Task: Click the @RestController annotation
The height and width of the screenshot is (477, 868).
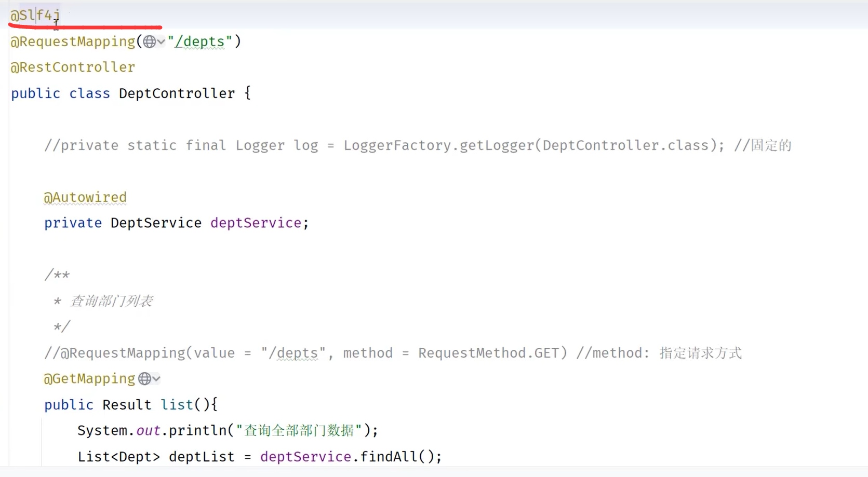Action: 73,67
